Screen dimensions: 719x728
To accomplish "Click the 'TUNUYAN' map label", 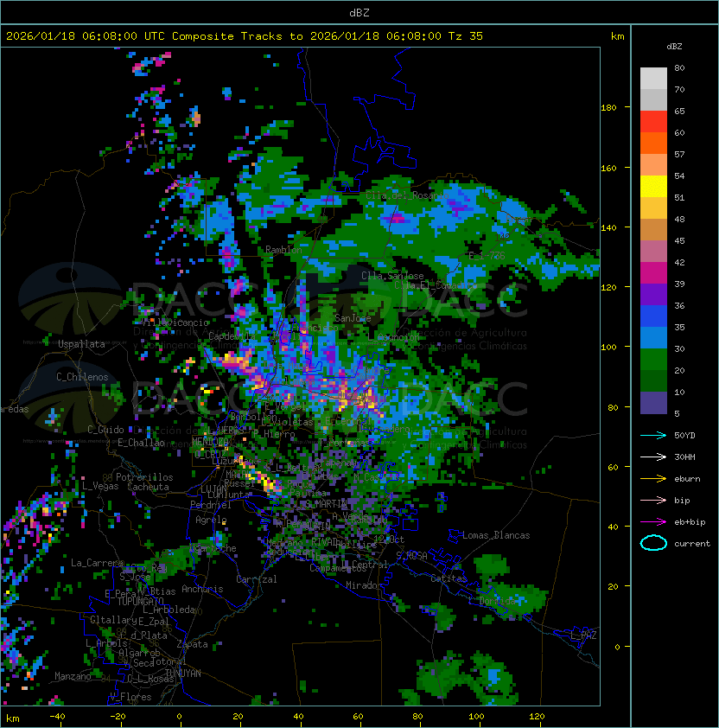I will point(183,674).
